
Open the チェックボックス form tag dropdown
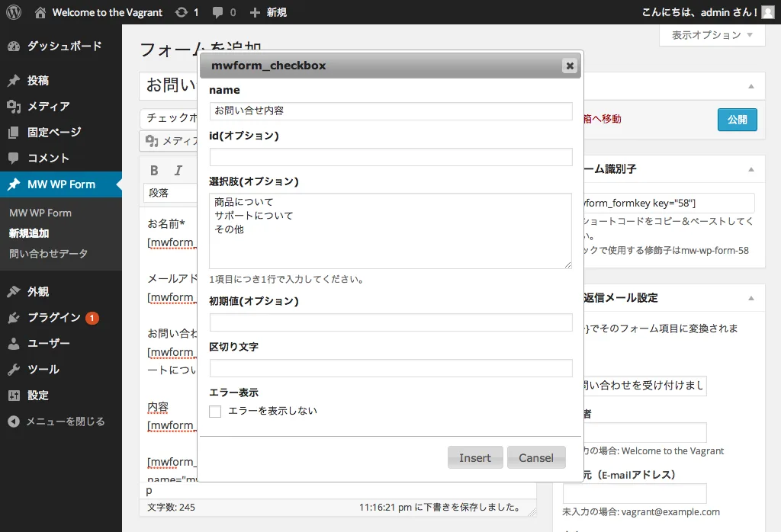click(x=169, y=118)
